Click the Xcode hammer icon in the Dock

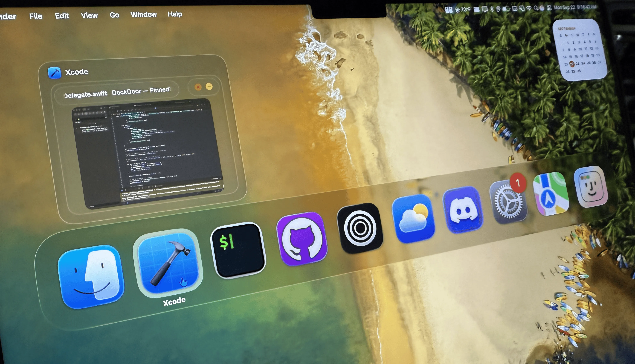(168, 263)
